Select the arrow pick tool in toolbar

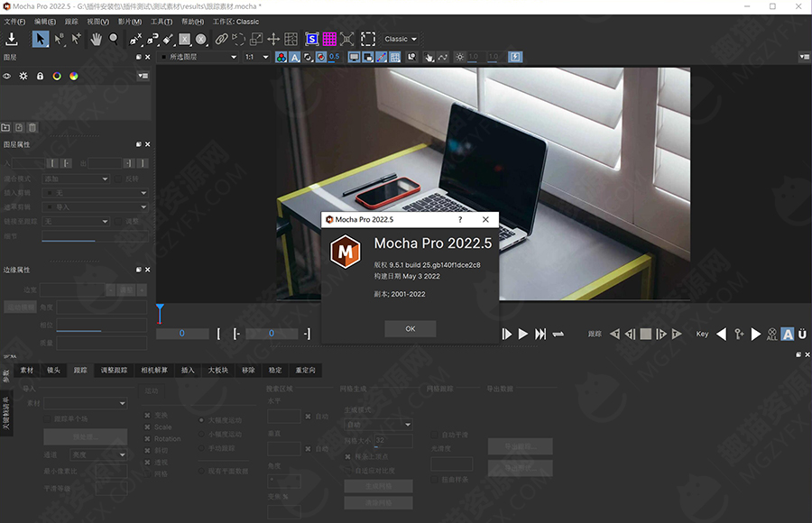tap(41, 39)
